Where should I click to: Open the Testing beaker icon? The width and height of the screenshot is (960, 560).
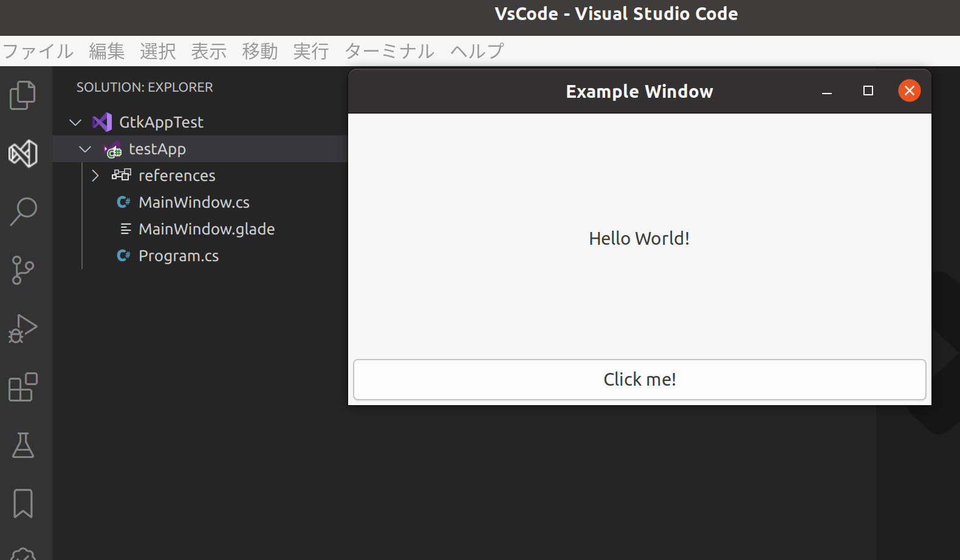pyautogui.click(x=22, y=445)
